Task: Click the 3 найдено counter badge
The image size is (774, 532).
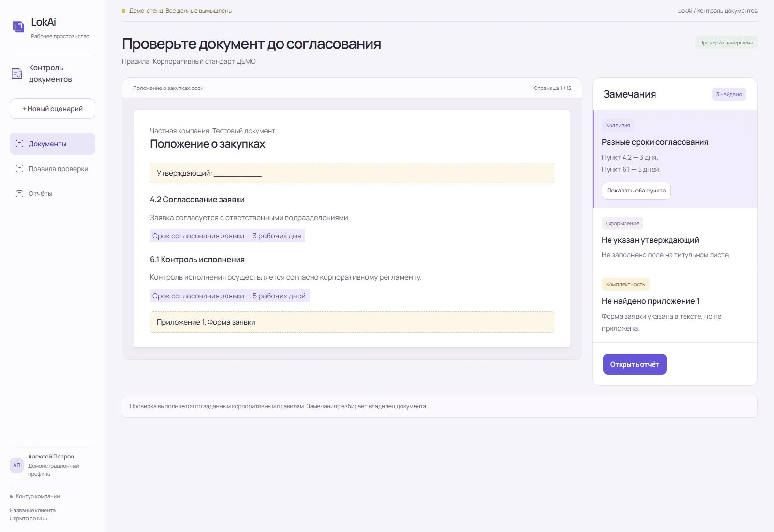Action: (x=729, y=94)
